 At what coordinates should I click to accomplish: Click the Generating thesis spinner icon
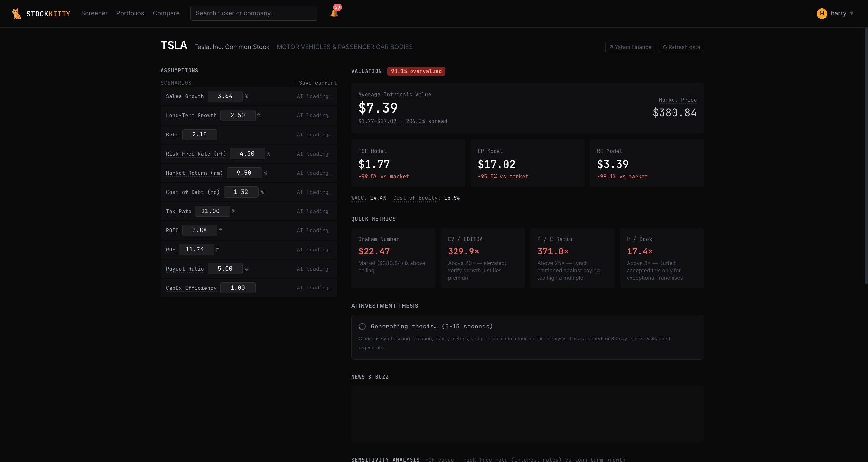[362, 327]
